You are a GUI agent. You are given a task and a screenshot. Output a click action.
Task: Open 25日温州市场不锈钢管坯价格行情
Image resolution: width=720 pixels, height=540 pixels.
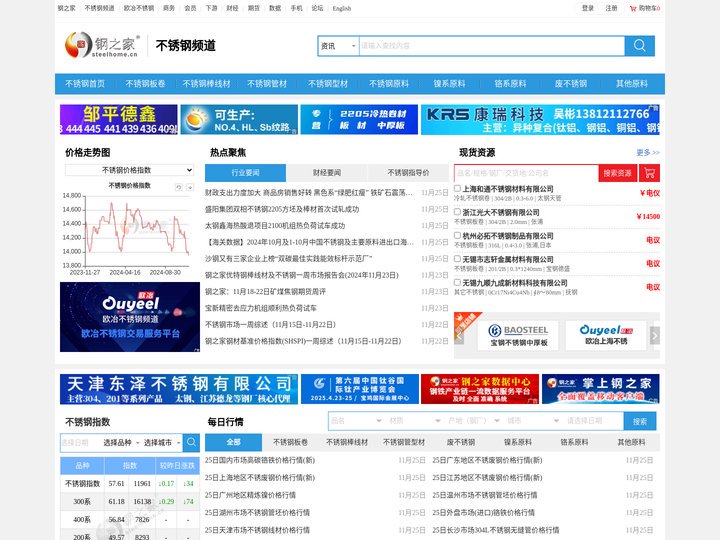tap(485, 495)
